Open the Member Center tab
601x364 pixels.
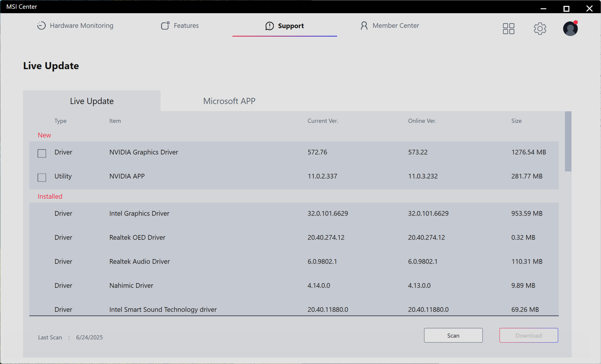(x=395, y=25)
